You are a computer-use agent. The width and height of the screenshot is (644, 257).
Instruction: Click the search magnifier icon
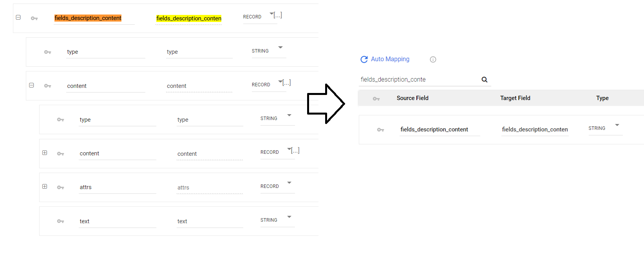pos(484,80)
